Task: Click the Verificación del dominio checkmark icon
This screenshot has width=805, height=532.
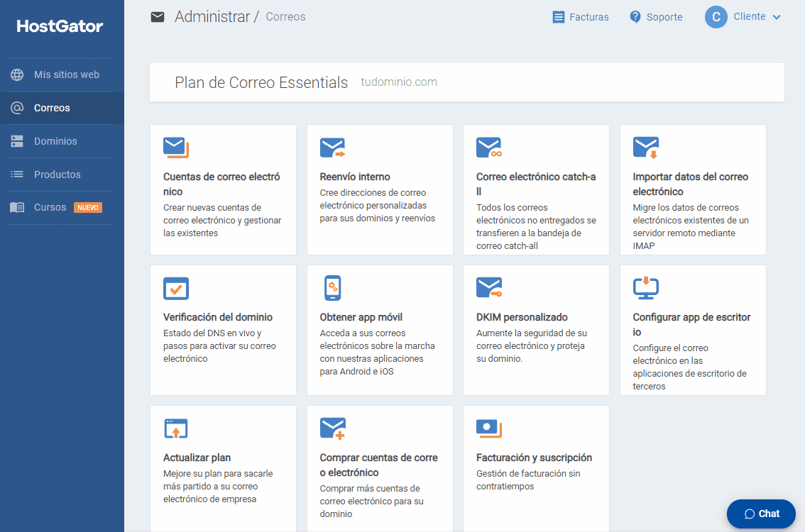Action: point(175,288)
